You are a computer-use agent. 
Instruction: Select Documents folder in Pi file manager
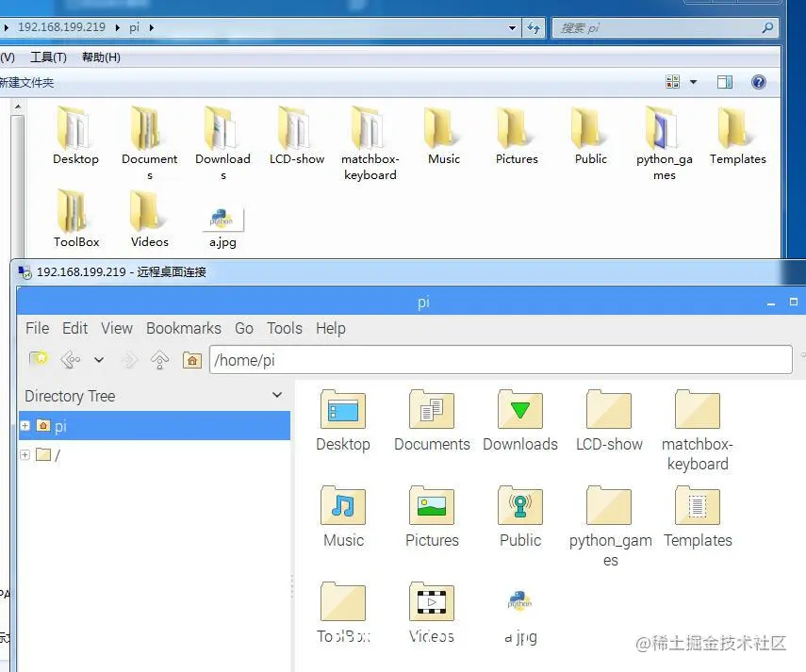point(432,420)
